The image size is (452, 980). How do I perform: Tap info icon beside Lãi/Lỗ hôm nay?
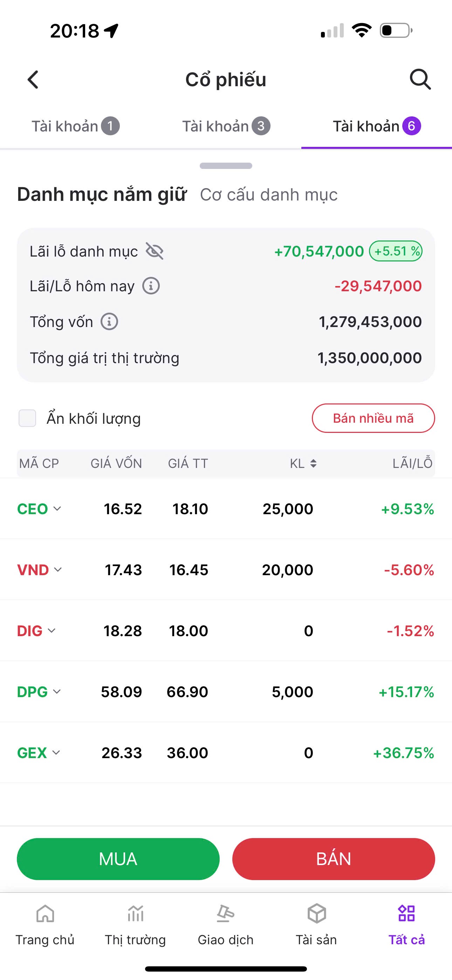point(151,286)
